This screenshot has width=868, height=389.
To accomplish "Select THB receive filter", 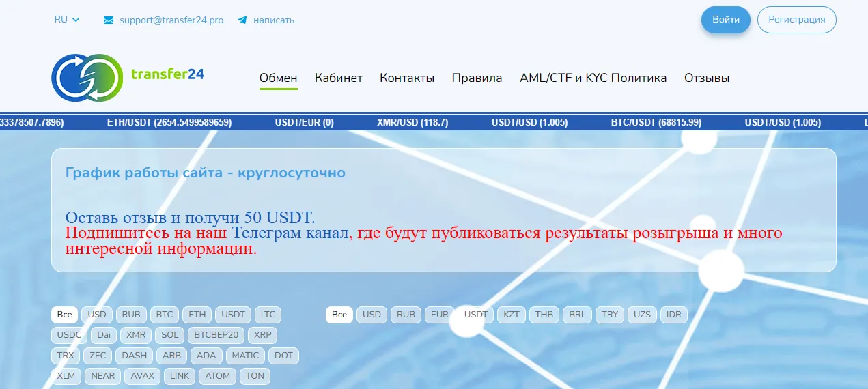I will [544, 315].
